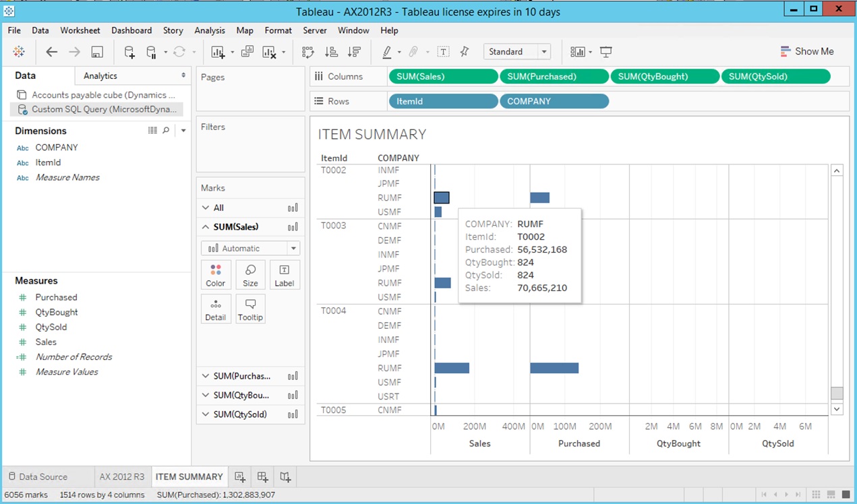Image resolution: width=857 pixels, height=504 pixels.
Task: Click the Tableau start page logo icon
Action: (x=19, y=52)
